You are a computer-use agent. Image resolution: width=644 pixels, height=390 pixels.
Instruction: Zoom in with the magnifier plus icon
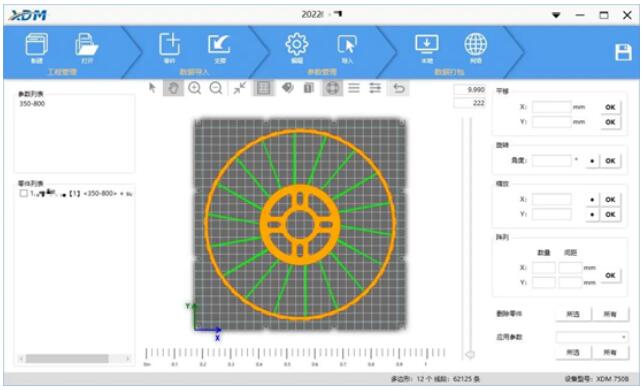[194, 88]
